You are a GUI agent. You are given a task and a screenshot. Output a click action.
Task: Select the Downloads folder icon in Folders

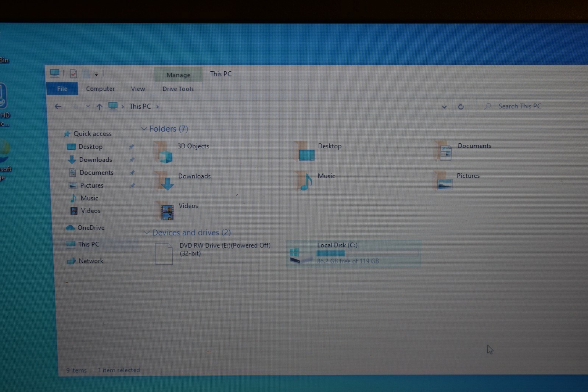(x=165, y=181)
